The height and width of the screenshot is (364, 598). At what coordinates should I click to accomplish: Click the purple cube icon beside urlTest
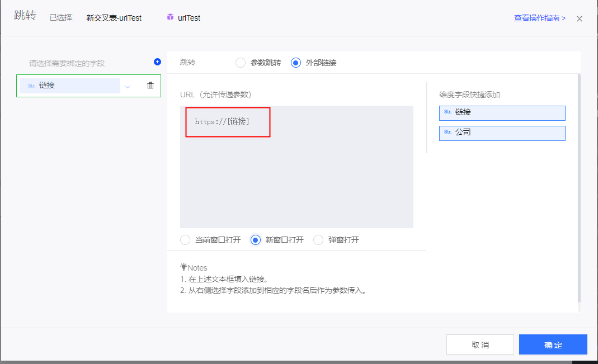[170, 17]
